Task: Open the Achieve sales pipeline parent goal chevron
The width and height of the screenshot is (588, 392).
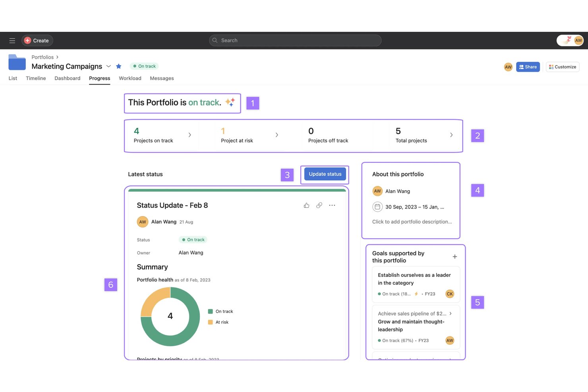Action: coord(451,313)
